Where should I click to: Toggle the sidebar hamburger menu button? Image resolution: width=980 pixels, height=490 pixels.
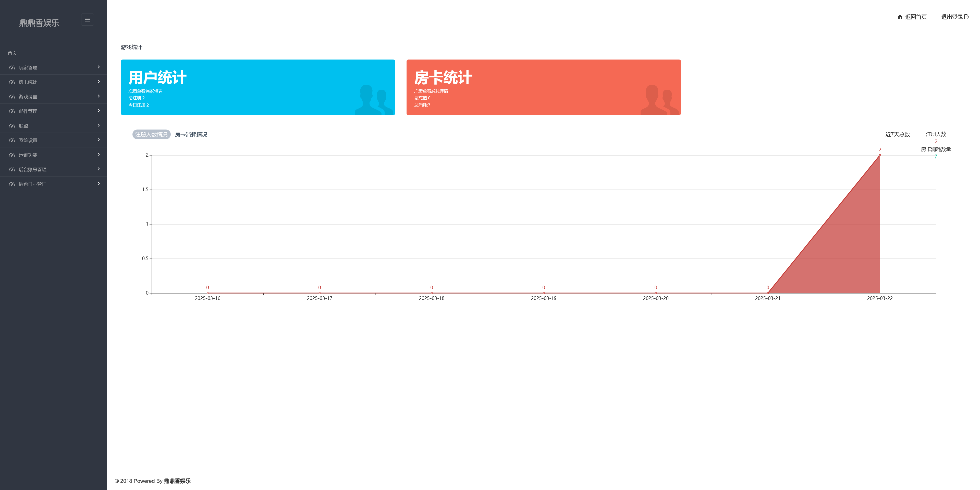(x=87, y=20)
